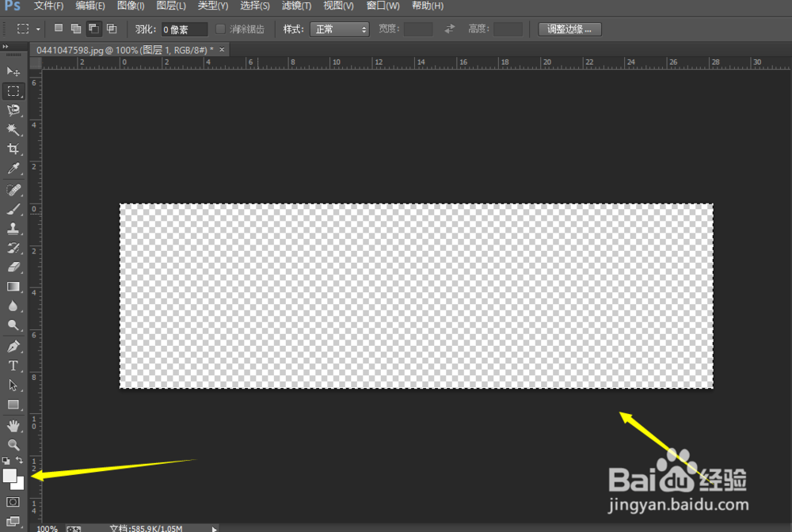Open the 窗口(W) menu
792x532 pixels.
coord(383,6)
